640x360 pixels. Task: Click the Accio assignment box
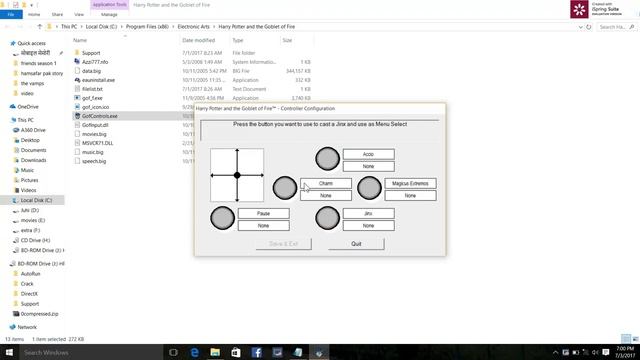coord(369,154)
